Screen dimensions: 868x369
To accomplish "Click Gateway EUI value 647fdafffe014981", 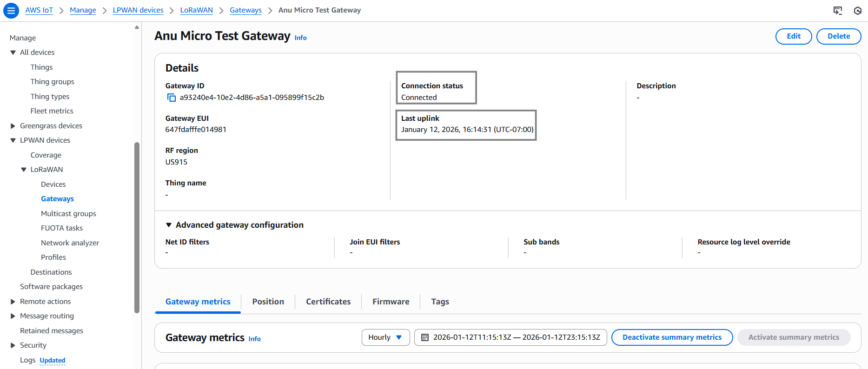I will (x=196, y=130).
